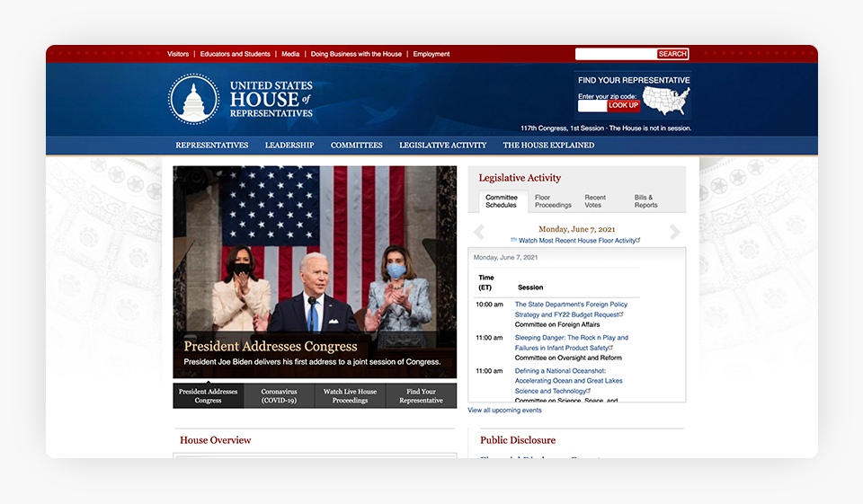
Task: Click the site search text box
Action: click(616, 54)
